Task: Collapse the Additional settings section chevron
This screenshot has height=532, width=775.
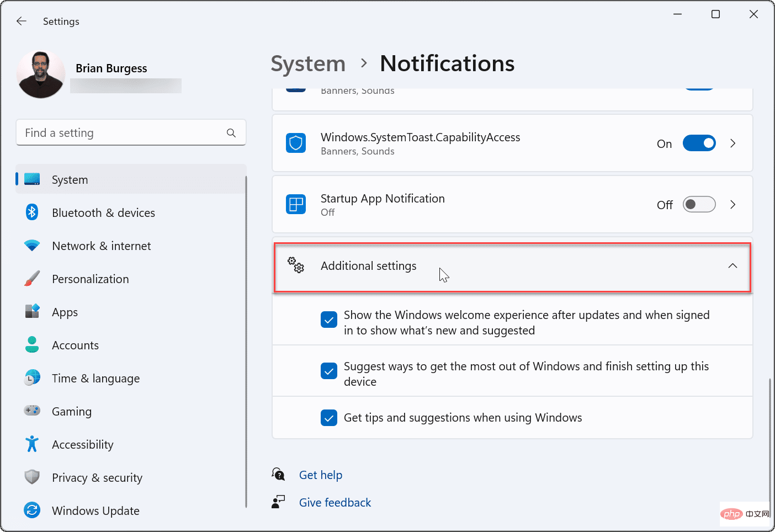Action: 732,265
